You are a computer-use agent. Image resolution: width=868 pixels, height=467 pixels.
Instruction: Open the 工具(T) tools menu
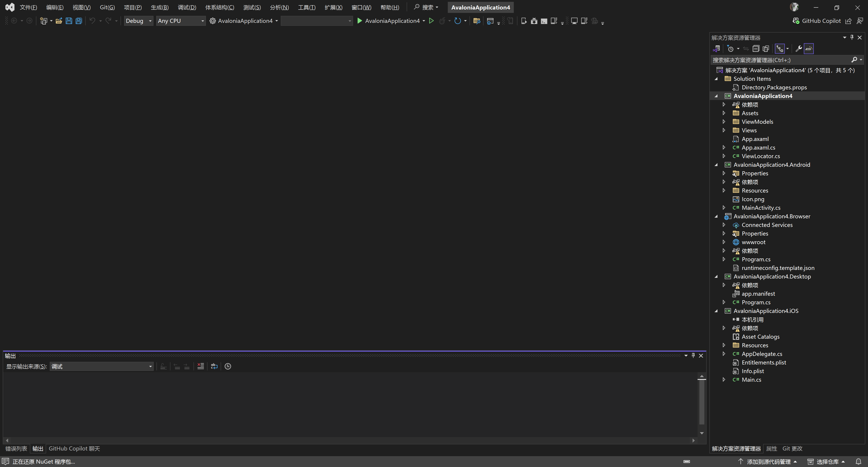tap(307, 7)
